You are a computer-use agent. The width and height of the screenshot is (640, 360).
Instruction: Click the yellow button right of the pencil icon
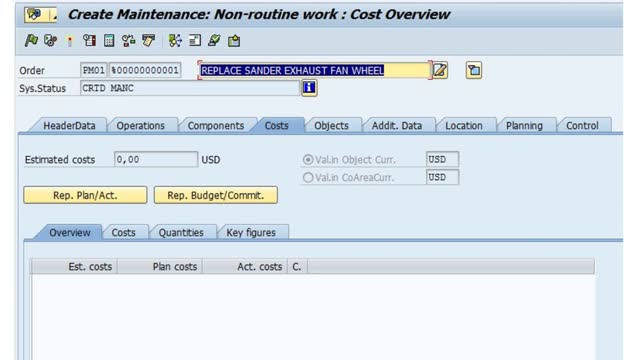pos(474,70)
